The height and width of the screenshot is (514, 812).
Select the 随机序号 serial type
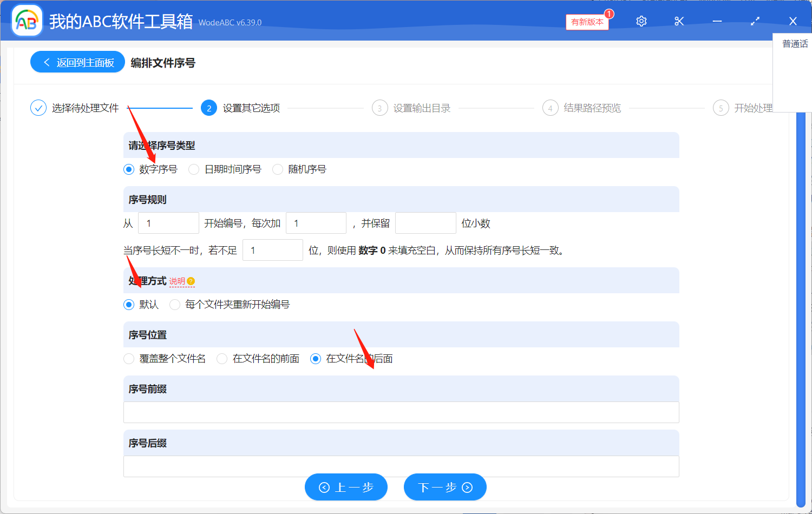[277, 169]
